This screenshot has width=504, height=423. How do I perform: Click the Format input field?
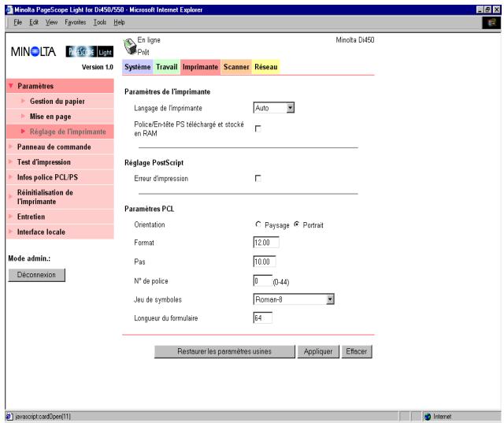point(266,243)
